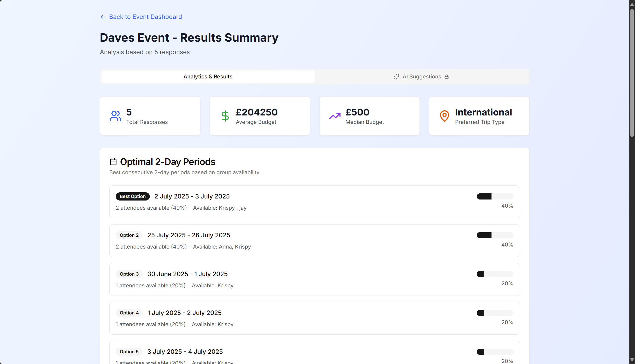Click the orange location pin icon
635x364 pixels.
(x=444, y=116)
